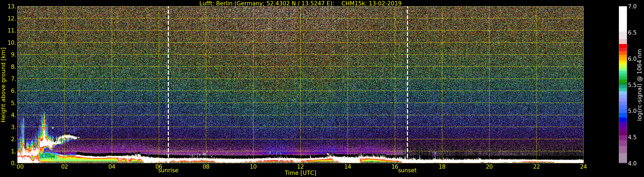
Task: Click the '20' time tick label
Action: tap(489, 166)
